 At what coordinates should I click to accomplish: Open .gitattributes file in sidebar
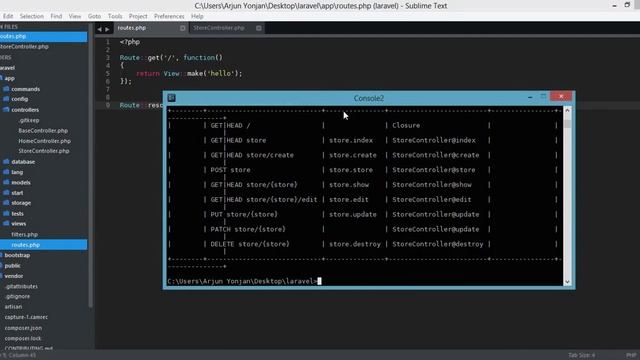point(21,287)
